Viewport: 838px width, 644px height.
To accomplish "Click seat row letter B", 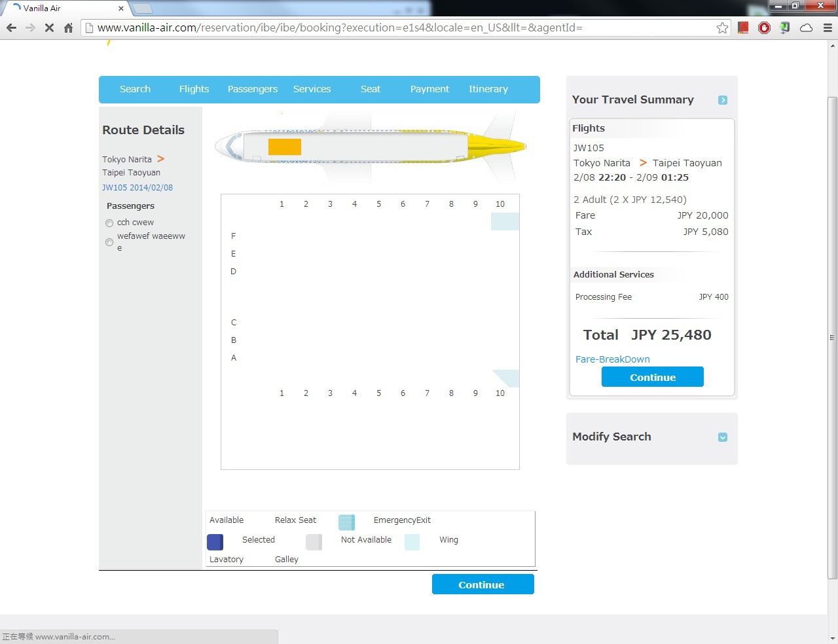I will coord(234,340).
